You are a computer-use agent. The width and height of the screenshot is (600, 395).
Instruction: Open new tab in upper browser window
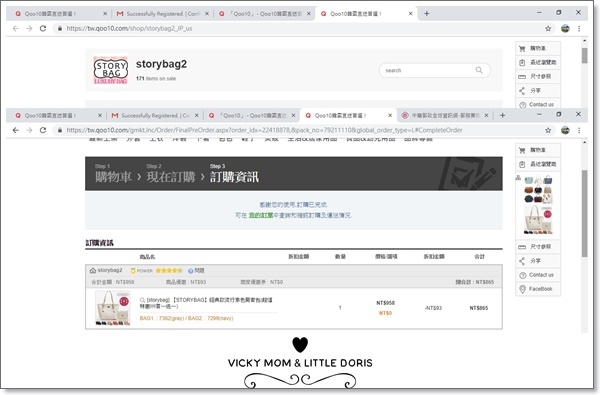pos(427,14)
